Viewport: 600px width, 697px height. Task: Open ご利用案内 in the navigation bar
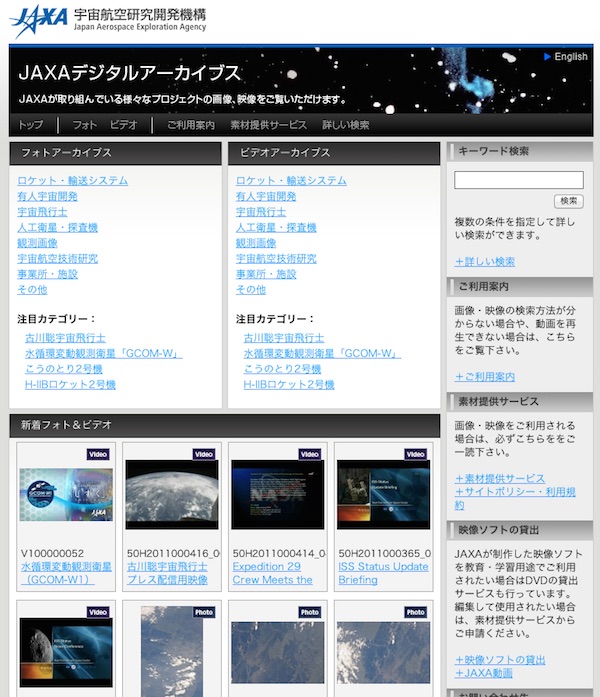[x=191, y=125]
